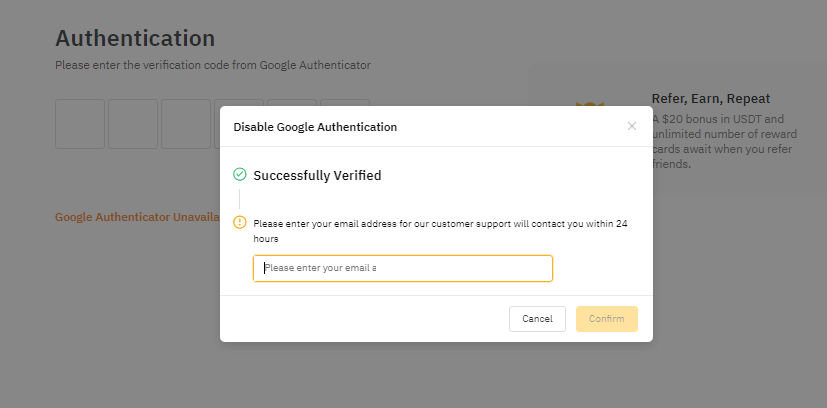Select the third verification code box
Screen dimensions: 827x408
[x=186, y=124]
